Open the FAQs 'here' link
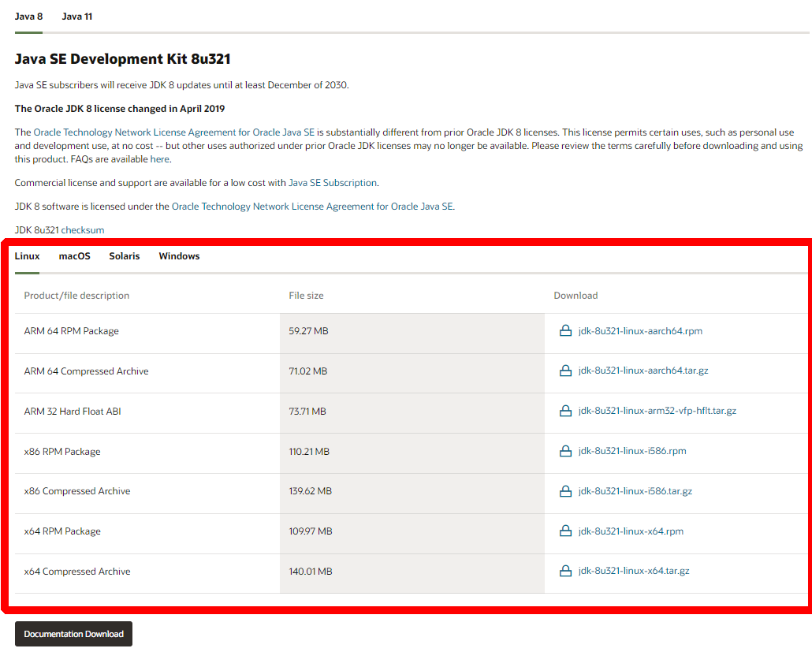 tap(159, 159)
